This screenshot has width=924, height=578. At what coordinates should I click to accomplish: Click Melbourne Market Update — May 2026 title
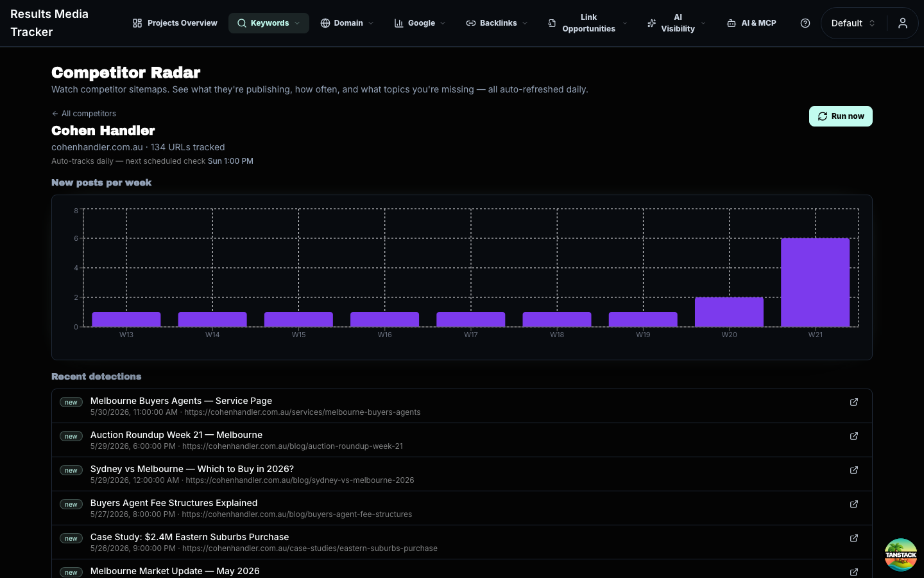click(x=175, y=571)
